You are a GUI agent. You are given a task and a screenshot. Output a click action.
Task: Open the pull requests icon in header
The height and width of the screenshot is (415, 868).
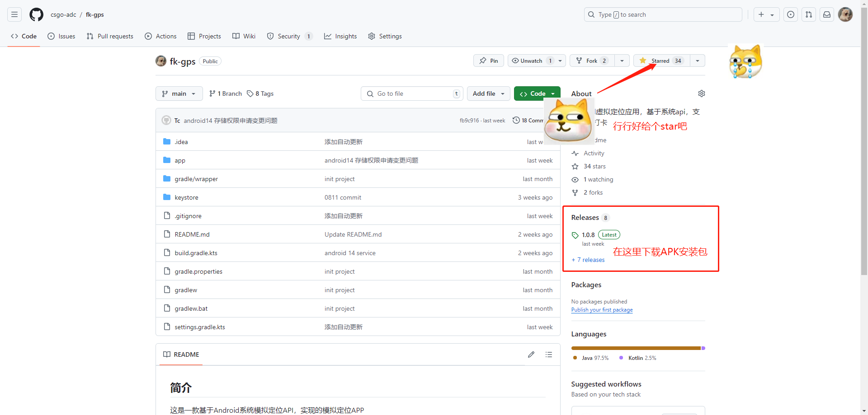(x=808, y=14)
